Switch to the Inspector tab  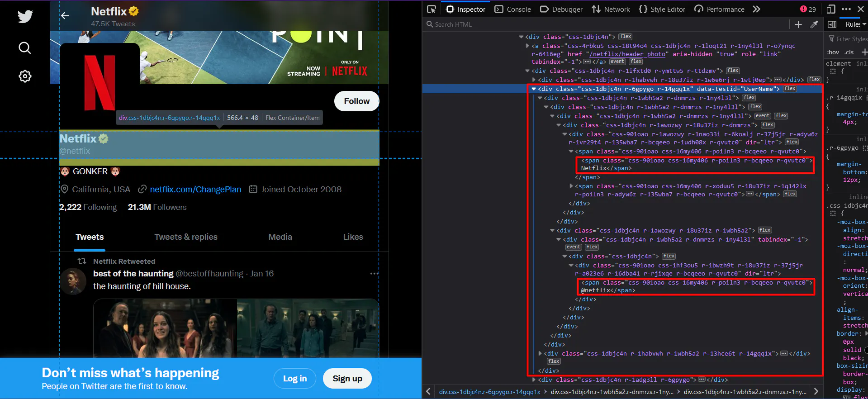[465, 9]
